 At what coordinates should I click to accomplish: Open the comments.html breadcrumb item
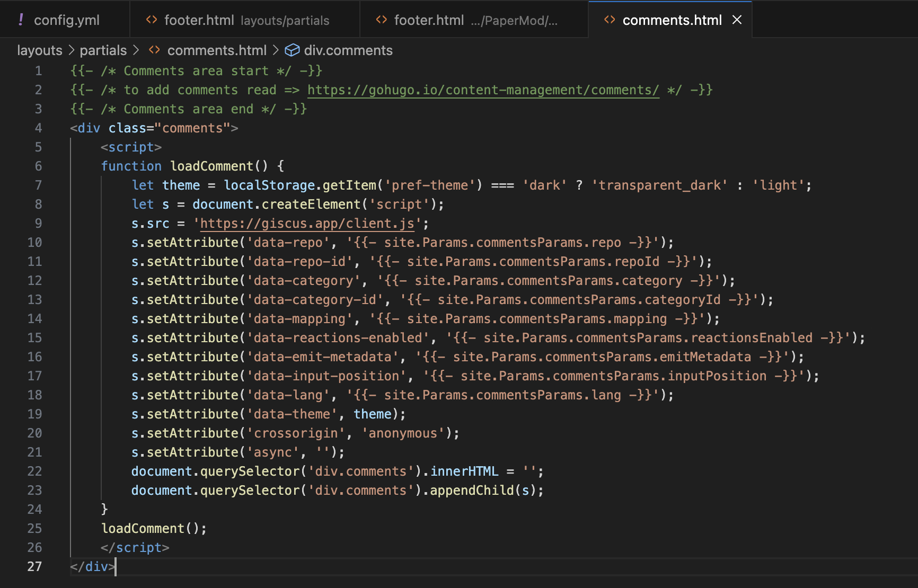(x=217, y=50)
